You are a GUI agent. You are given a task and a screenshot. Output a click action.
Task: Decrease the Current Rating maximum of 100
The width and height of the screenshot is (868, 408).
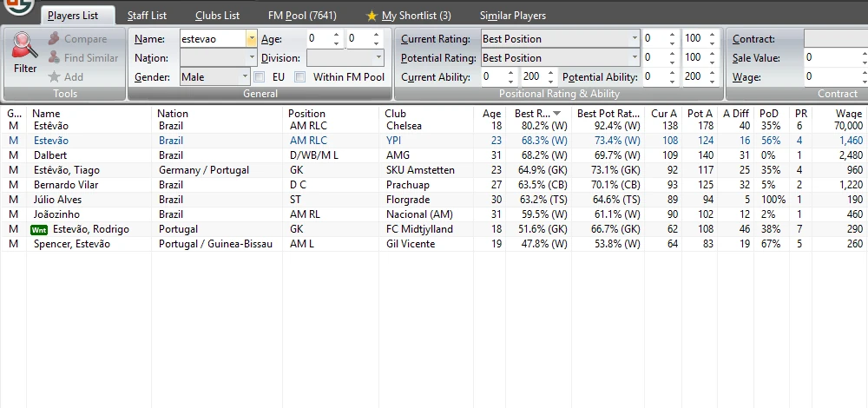[712, 43]
